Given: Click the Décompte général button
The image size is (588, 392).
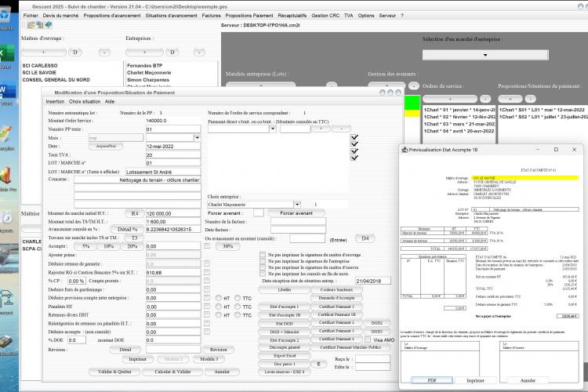Looking at the screenshot, I should point(285,347).
